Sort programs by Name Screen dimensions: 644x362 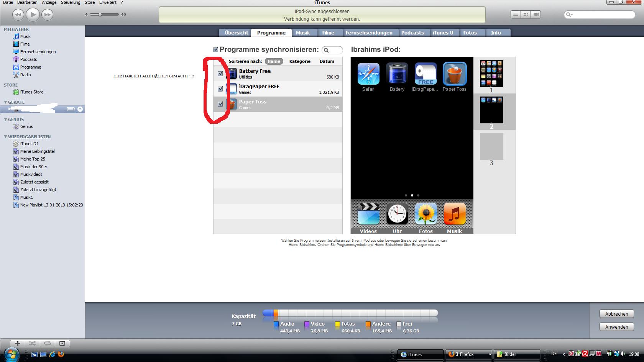point(274,61)
